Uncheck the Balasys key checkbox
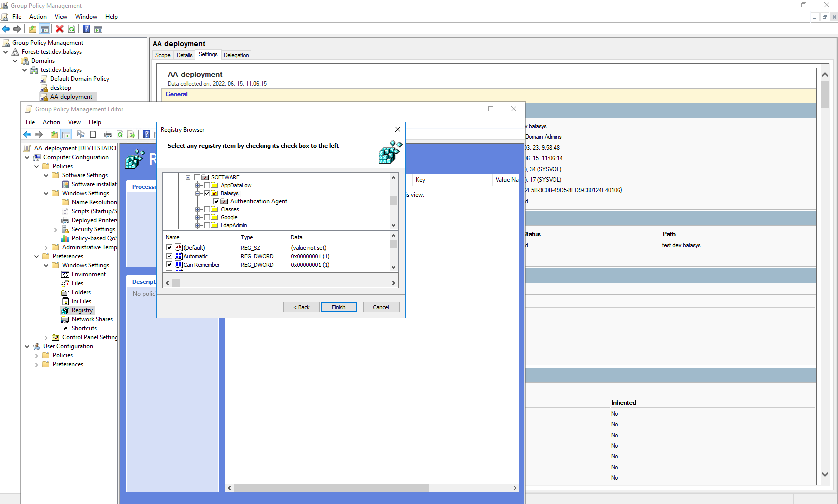 (x=207, y=193)
